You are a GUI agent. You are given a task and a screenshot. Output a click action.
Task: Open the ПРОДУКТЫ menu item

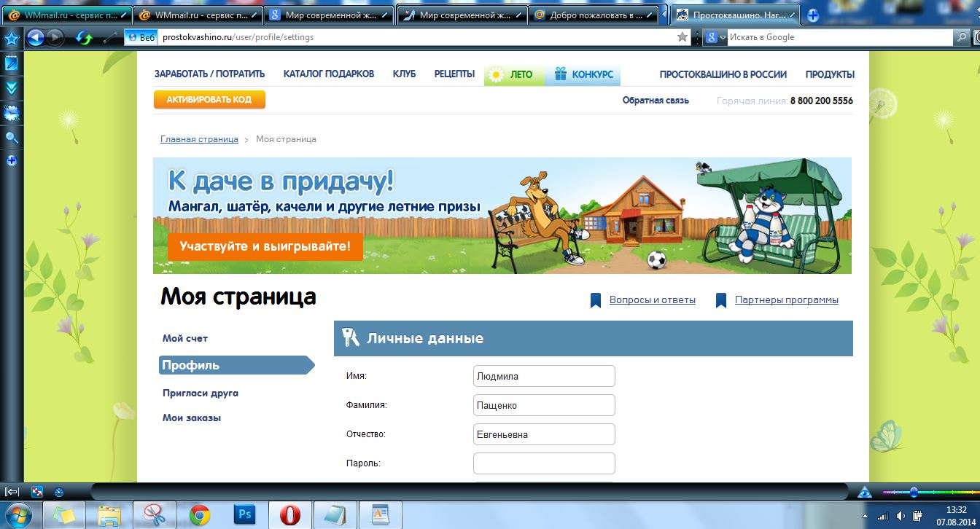tap(830, 74)
